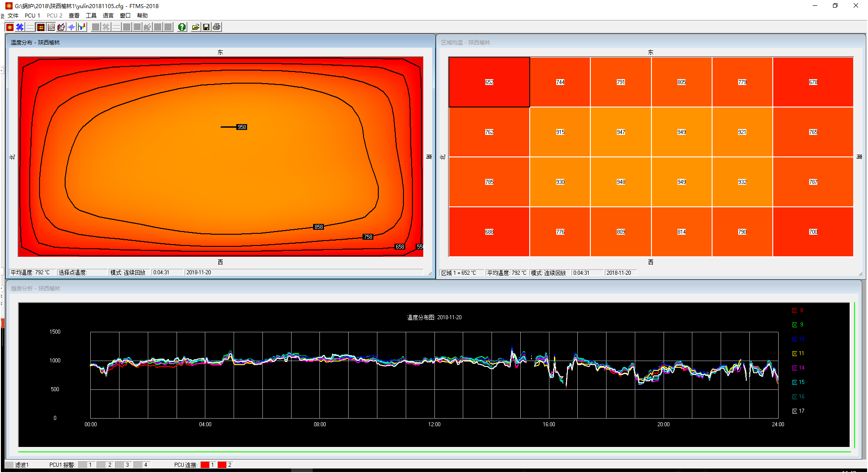Click the 858 contour line label
Screen dimensions: 868x473
click(x=319, y=227)
